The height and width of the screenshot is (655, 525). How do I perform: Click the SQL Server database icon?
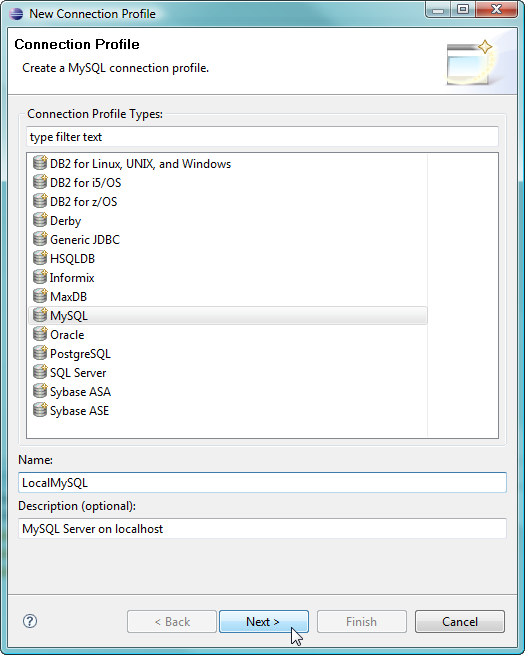(40, 372)
